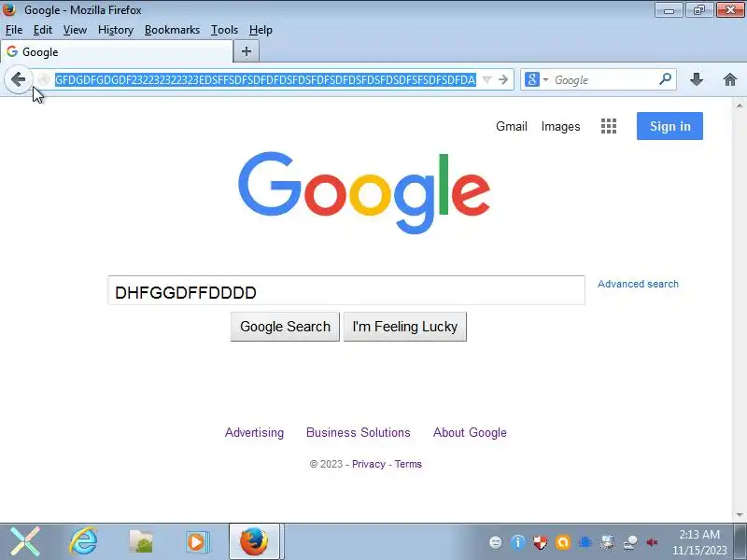Click the Sign in button
This screenshot has width=747, height=560.
pos(669,126)
